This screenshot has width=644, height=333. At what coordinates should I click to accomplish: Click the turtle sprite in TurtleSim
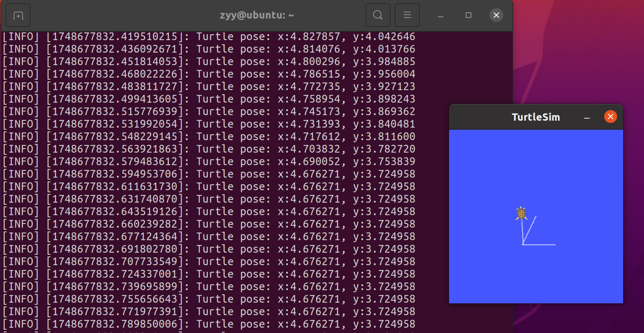coord(521,213)
